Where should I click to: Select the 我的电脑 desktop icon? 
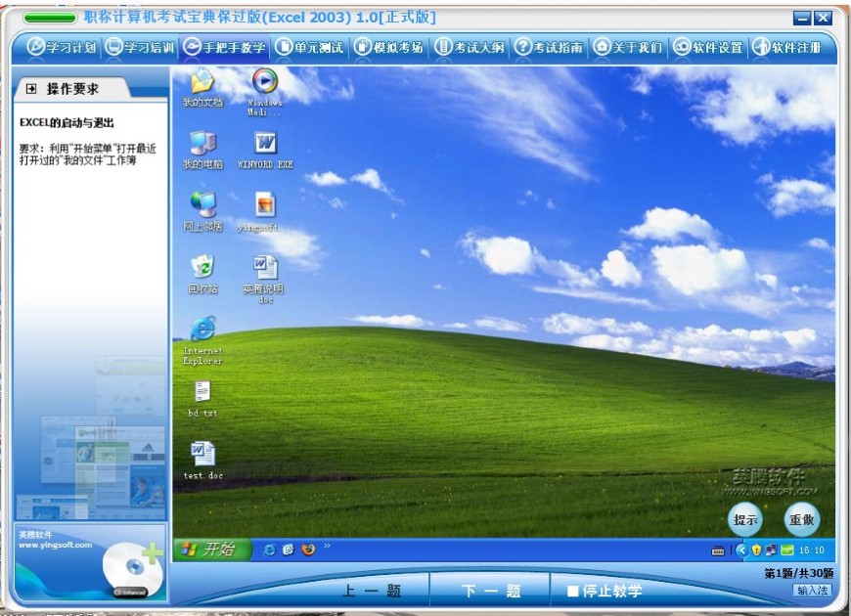pyautogui.click(x=202, y=151)
